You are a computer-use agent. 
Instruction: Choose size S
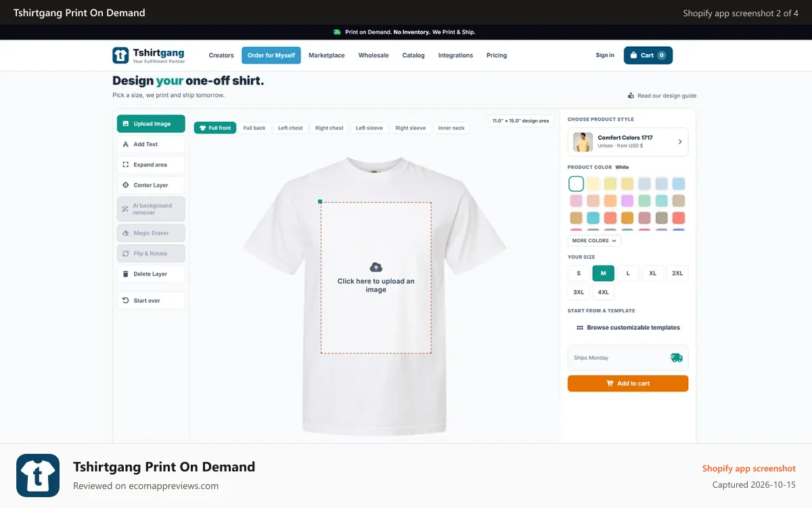579,273
